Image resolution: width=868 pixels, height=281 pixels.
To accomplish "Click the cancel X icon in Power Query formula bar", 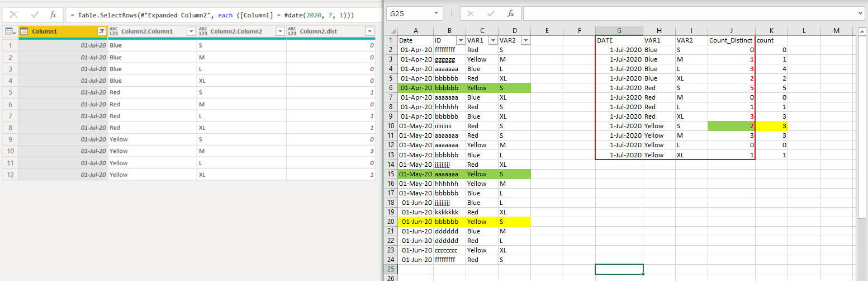I will [x=13, y=15].
